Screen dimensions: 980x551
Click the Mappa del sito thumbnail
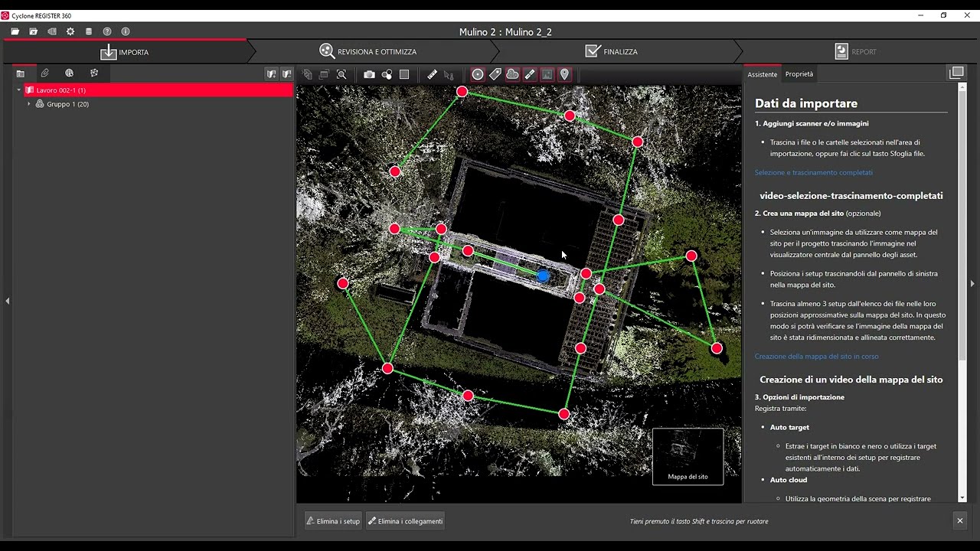(688, 456)
